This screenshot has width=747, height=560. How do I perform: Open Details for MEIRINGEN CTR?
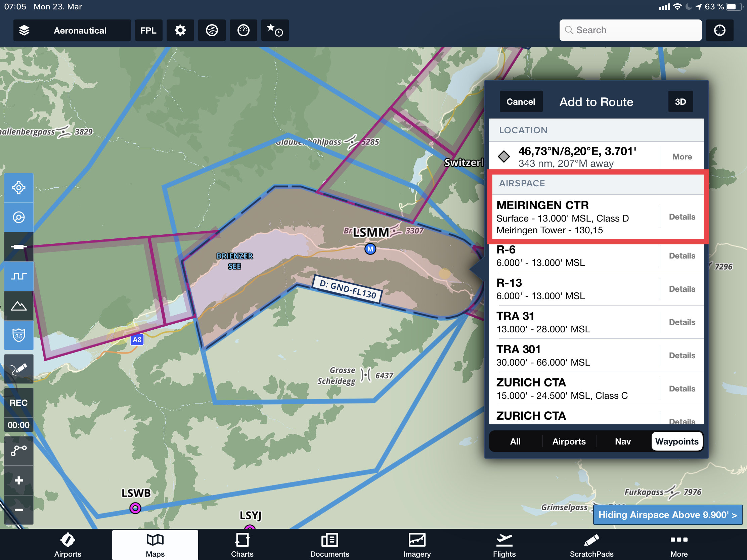(682, 217)
